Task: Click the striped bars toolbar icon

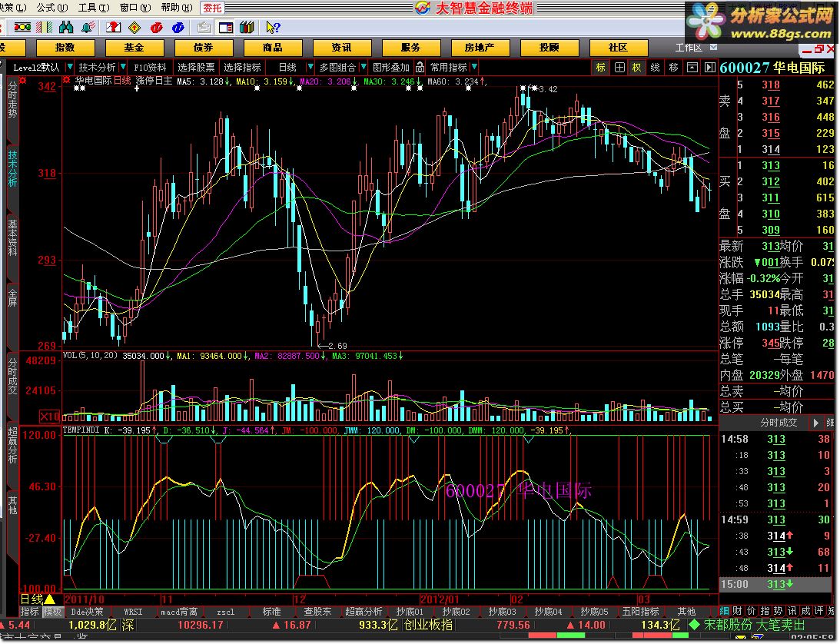Action: [x=45, y=27]
